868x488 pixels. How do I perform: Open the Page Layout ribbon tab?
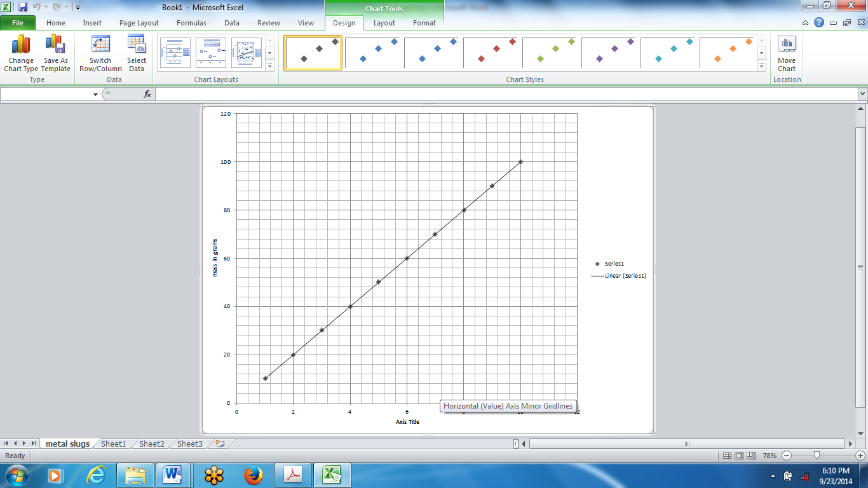tap(139, 23)
